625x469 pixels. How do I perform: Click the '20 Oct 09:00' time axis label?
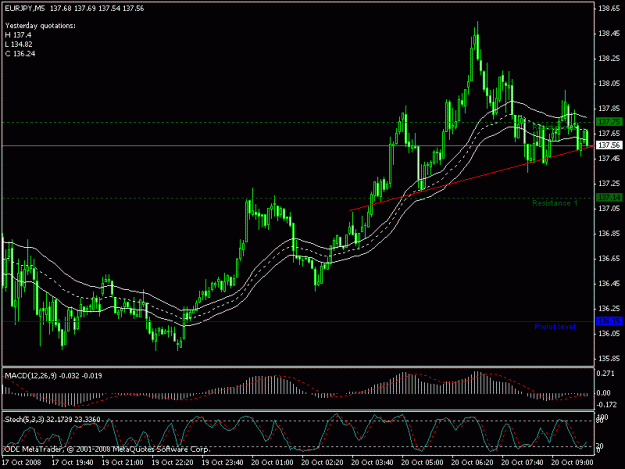pyautogui.click(x=572, y=463)
